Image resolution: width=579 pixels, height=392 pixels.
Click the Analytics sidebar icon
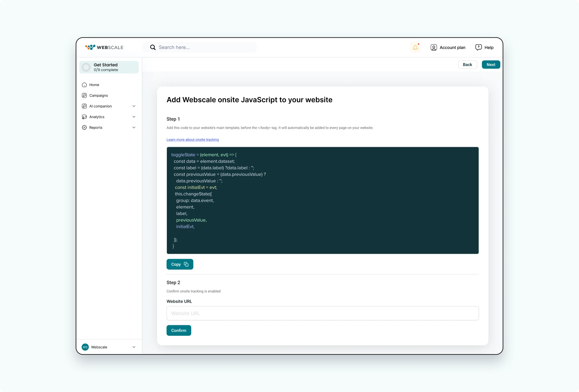[x=84, y=117]
